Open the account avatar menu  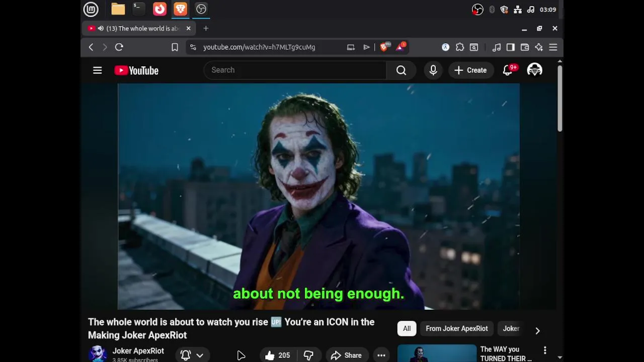click(x=534, y=70)
